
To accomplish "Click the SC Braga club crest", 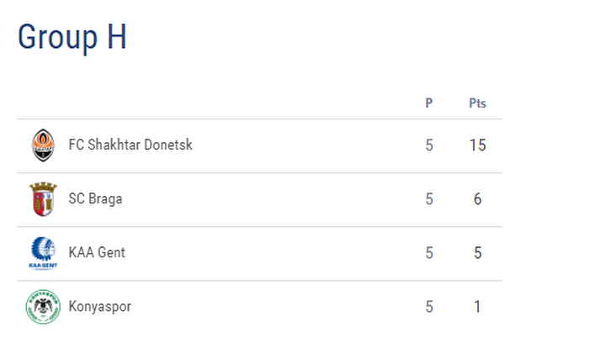I will point(43,199).
